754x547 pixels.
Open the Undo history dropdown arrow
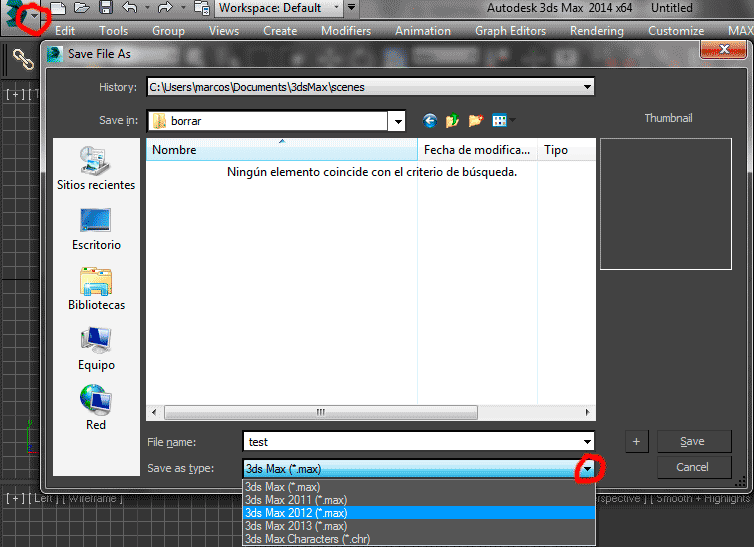click(x=147, y=7)
